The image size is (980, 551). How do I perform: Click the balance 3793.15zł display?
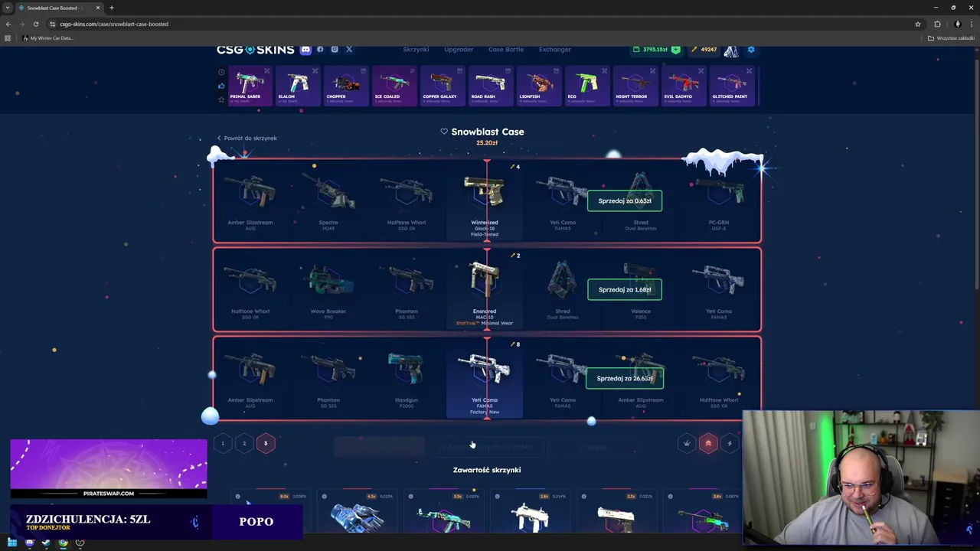(x=650, y=50)
